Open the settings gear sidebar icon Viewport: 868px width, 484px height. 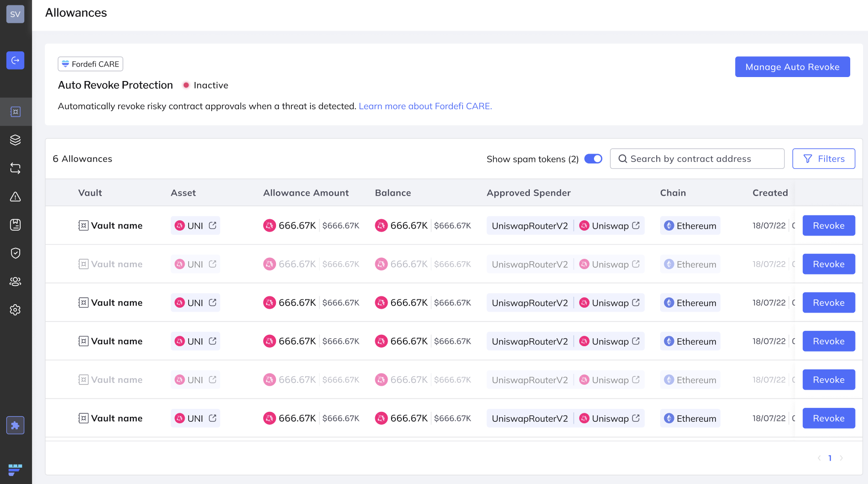[x=15, y=310]
